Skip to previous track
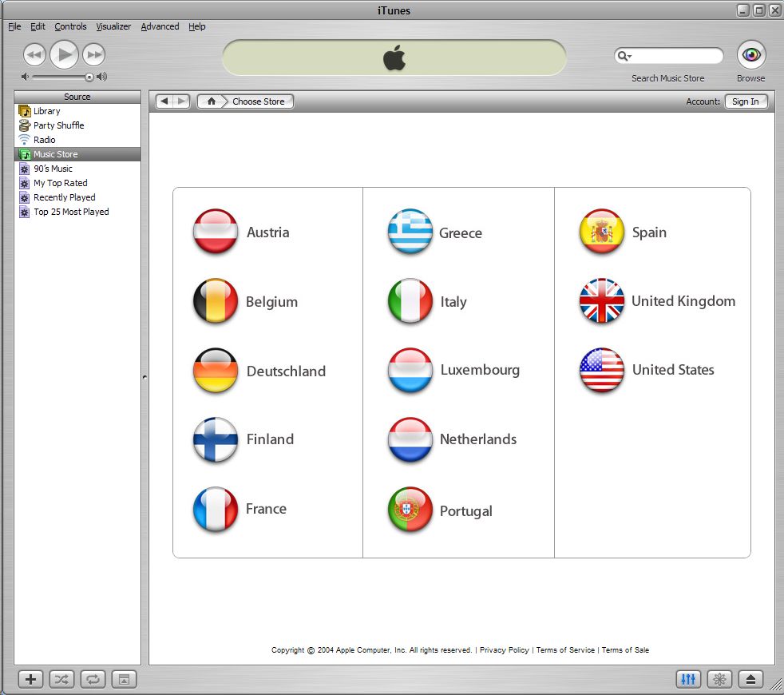This screenshot has width=784, height=695. 34,54
